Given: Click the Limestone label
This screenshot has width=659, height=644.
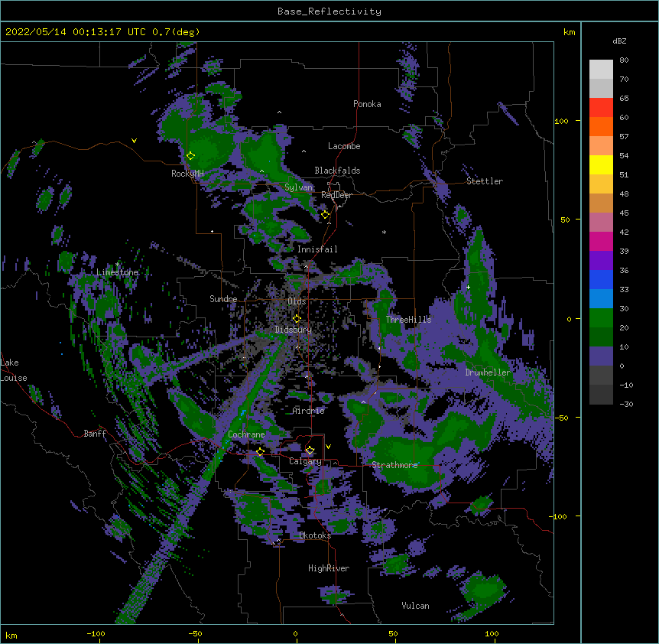Looking at the screenshot, I should 117,272.
